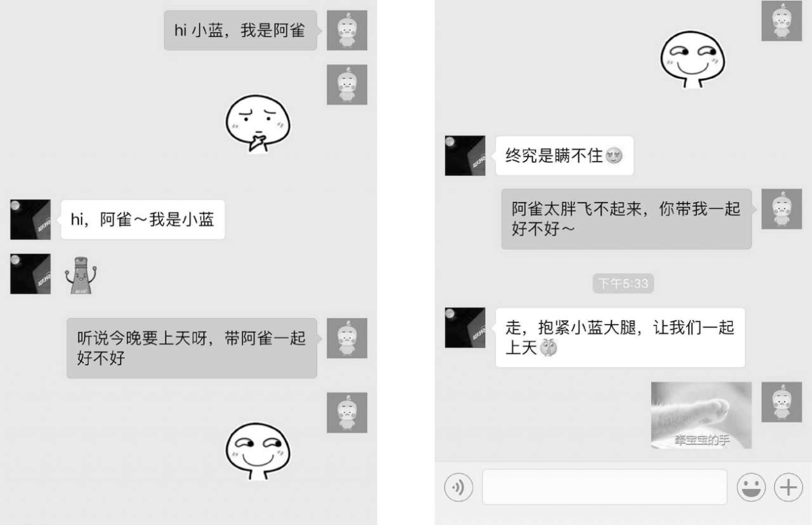
Task: Select the message "听说今晚要上天呀"
Action: coord(192,349)
